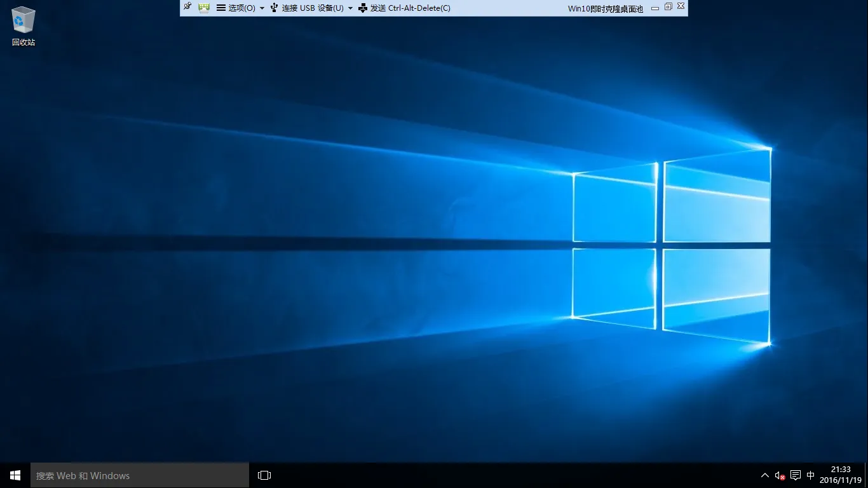The image size is (868, 488).
Task: Show hidden system tray icons
Action: pos(765,475)
